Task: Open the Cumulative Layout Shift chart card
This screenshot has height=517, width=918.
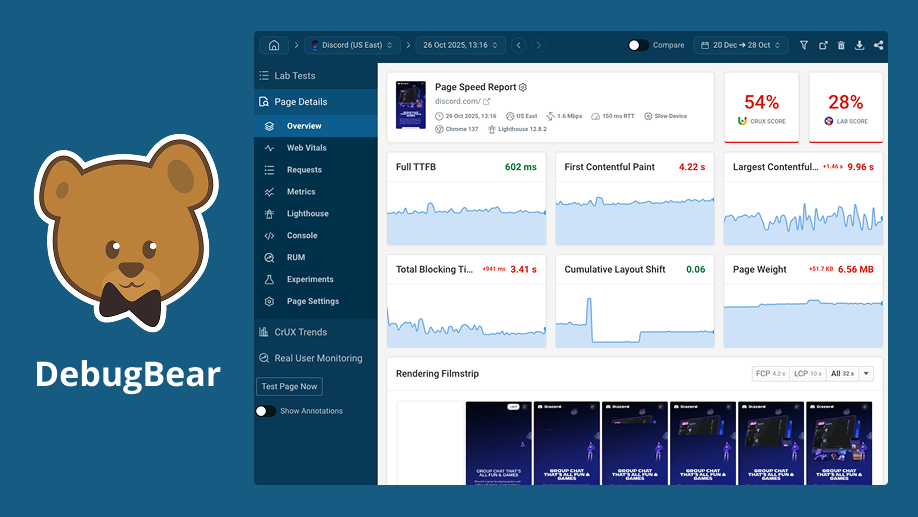Action: click(635, 301)
